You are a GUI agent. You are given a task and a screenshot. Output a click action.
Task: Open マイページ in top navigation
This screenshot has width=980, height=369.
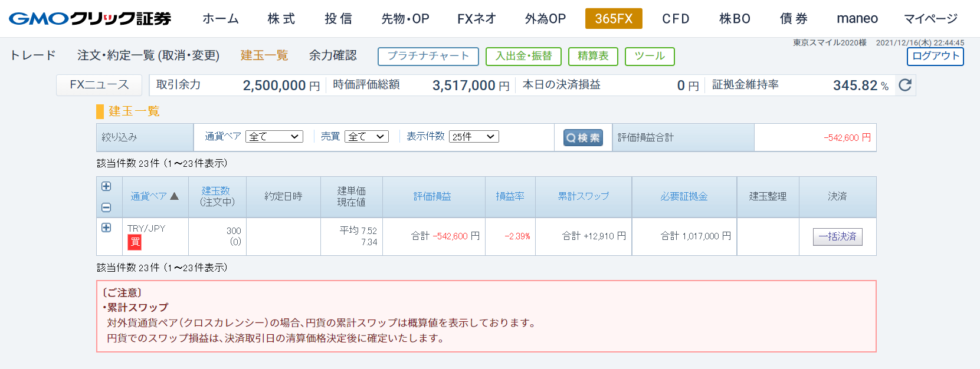pos(931,19)
